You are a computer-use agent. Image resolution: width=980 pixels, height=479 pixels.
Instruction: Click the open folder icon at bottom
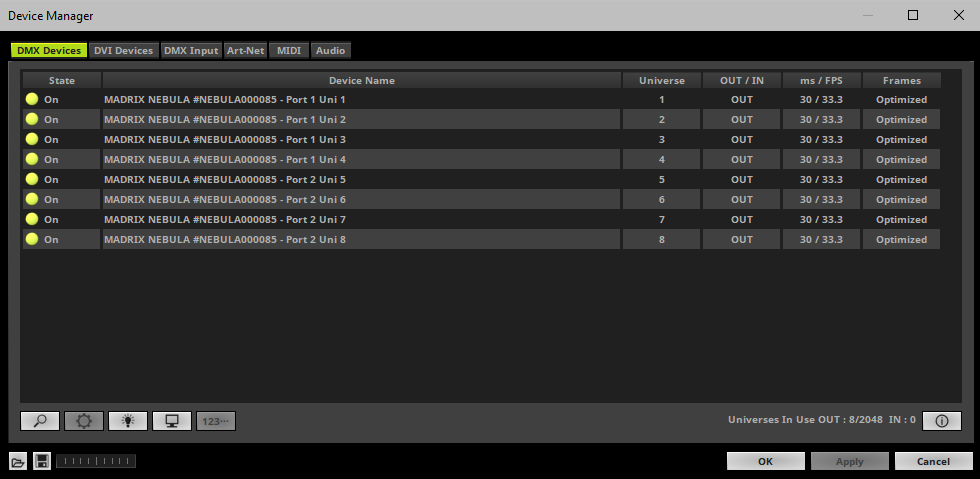click(18, 462)
